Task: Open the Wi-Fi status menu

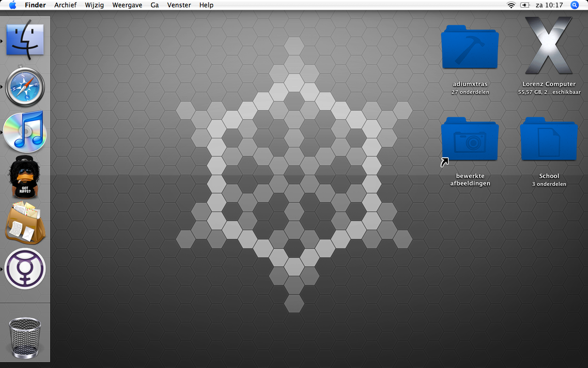Action: (x=511, y=5)
